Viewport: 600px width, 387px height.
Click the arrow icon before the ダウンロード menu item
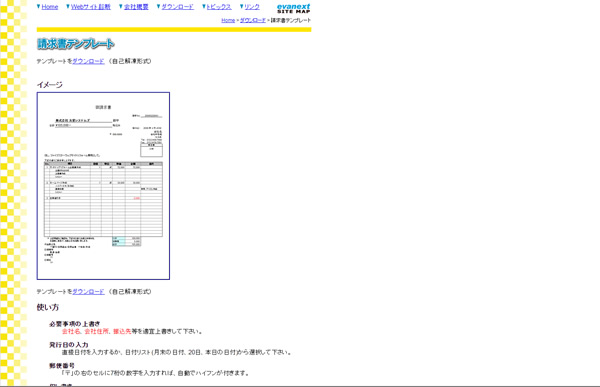pyautogui.click(x=158, y=6)
